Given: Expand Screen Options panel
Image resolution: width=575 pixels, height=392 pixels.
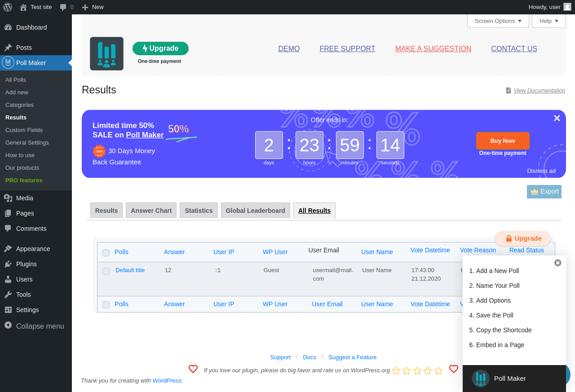Looking at the screenshot, I should coord(498,21).
